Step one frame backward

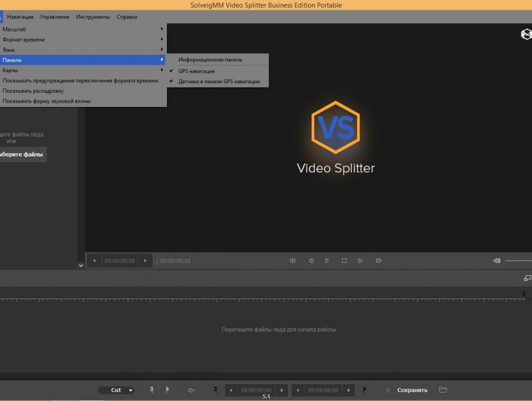click(311, 261)
